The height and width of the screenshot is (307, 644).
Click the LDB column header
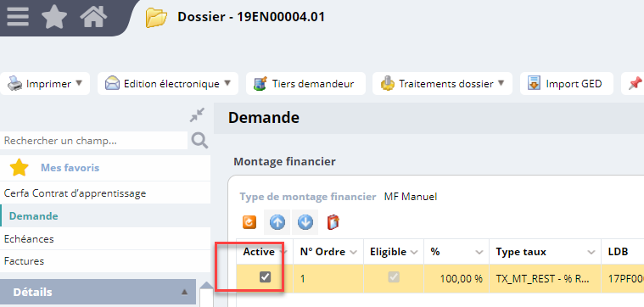(x=623, y=252)
